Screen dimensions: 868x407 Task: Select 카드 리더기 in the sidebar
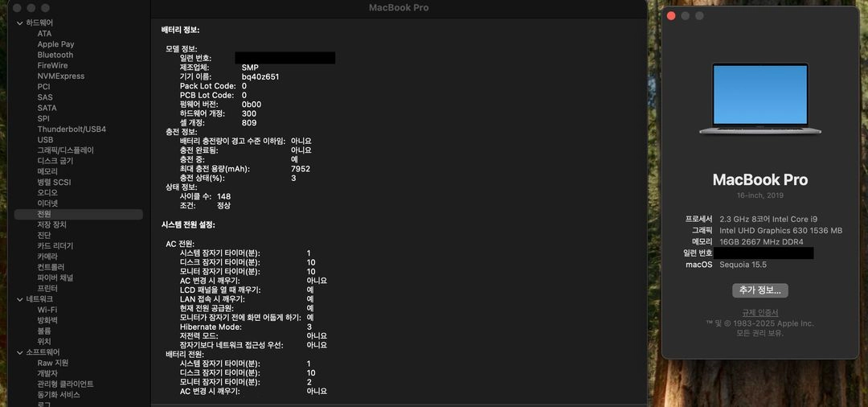click(55, 246)
